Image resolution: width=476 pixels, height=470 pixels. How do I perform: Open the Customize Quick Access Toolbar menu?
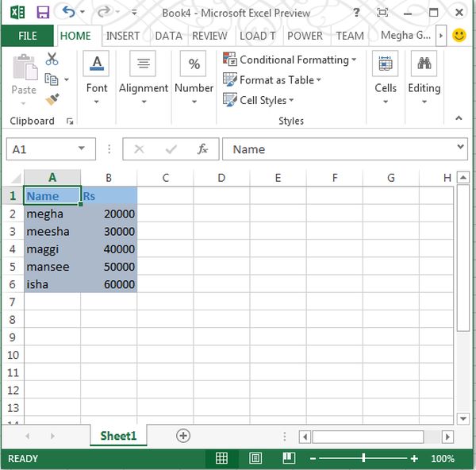click(x=134, y=13)
